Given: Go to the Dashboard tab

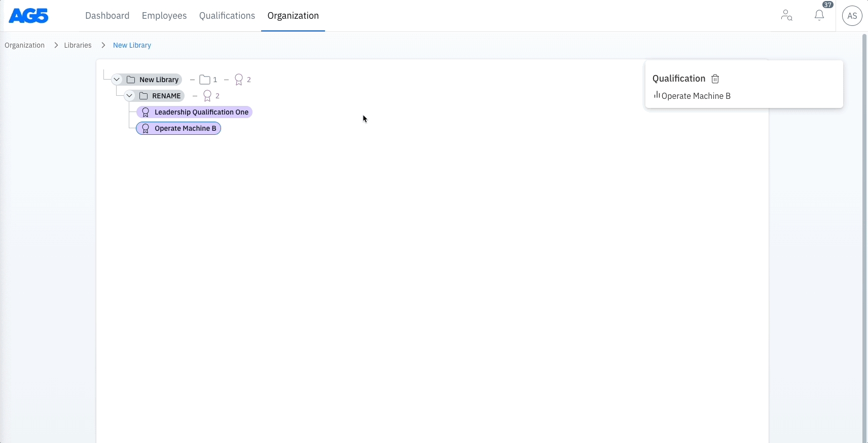Looking at the screenshot, I should 107,16.
